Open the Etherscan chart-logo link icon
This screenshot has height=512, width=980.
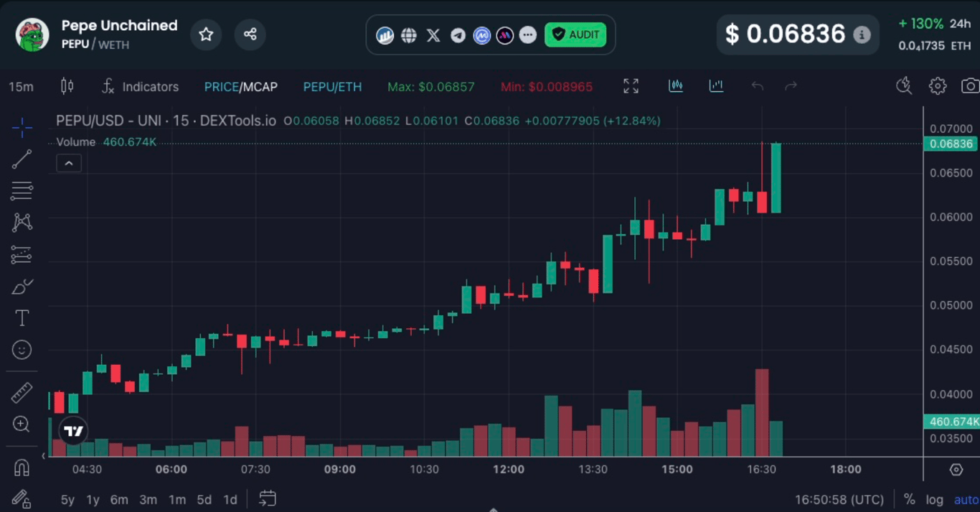click(x=385, y=35)
